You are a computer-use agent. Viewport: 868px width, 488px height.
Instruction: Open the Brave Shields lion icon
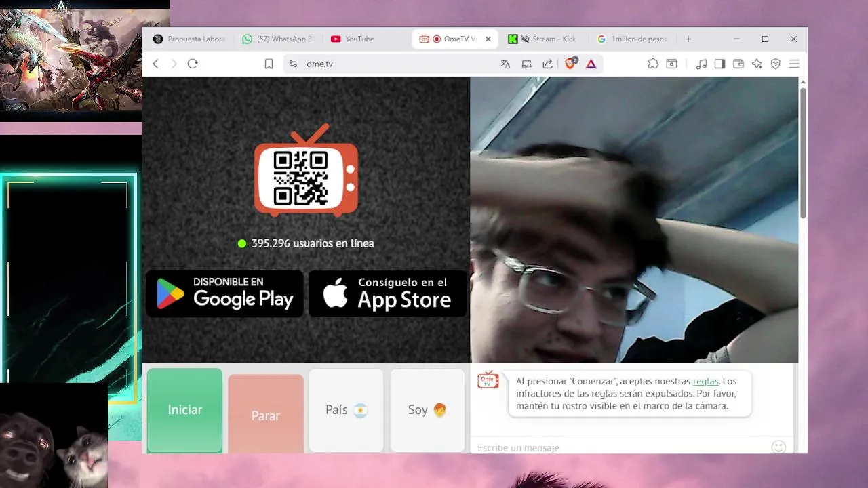click(570, 63)
